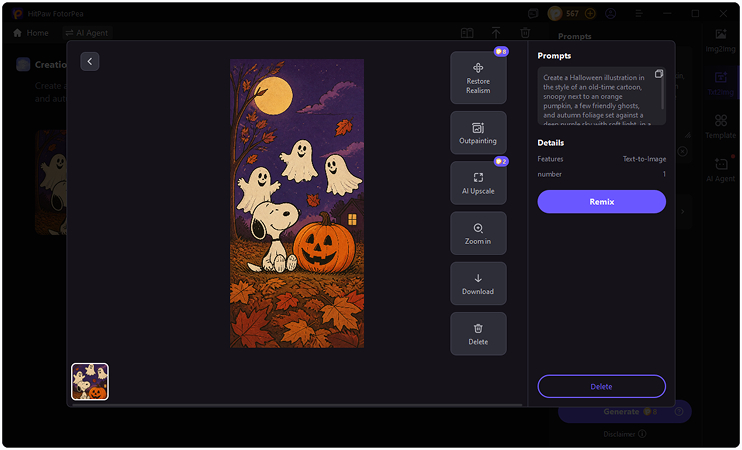Download the Halloween illustration
The width and height of the screenshot is (742, 450).
coord(478,283)
